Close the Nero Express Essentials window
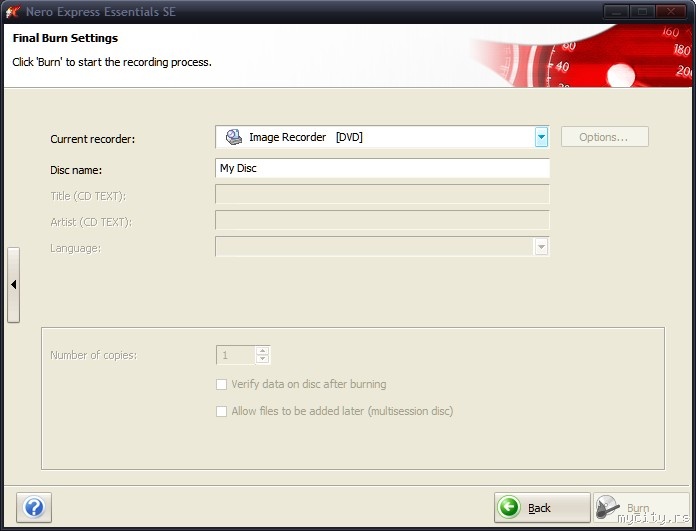Viewport: 696px width, 531px height. pyautogui.click(x=672, y=12)
